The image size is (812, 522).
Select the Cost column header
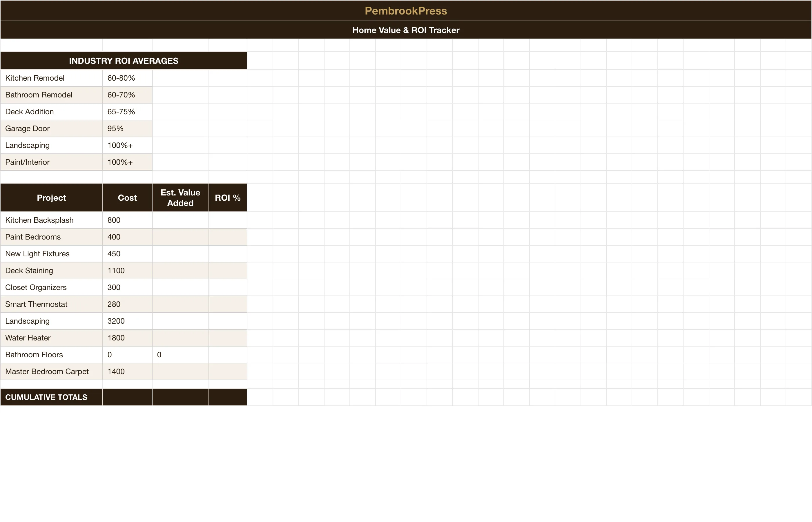127,197
